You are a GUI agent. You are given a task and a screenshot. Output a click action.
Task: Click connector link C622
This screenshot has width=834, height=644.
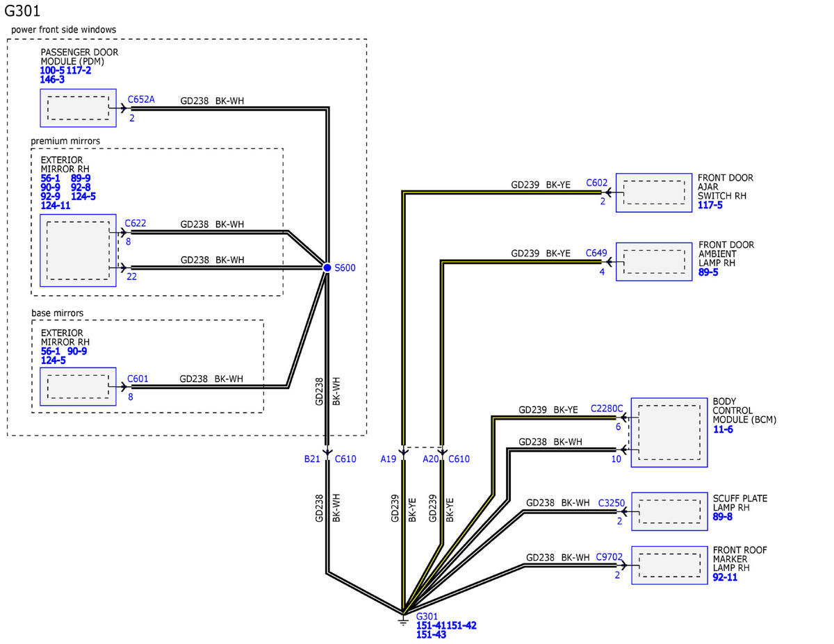coord(136,224)
